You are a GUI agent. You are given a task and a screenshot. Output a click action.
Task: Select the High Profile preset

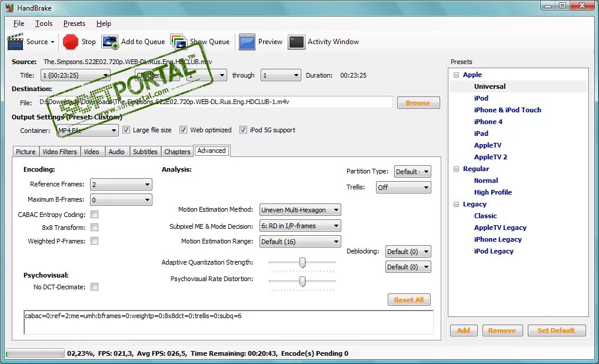(x=493, y=192)
